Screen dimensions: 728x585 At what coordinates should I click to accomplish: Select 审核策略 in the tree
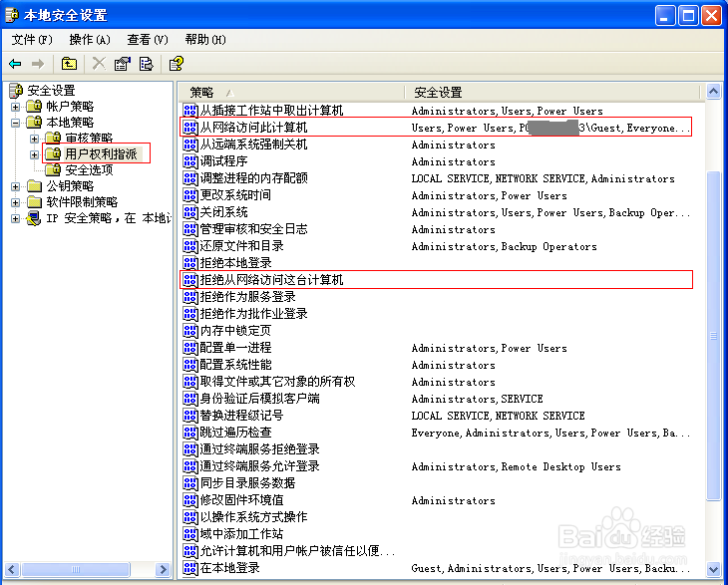pyautogui.click(x=89, y=138)
